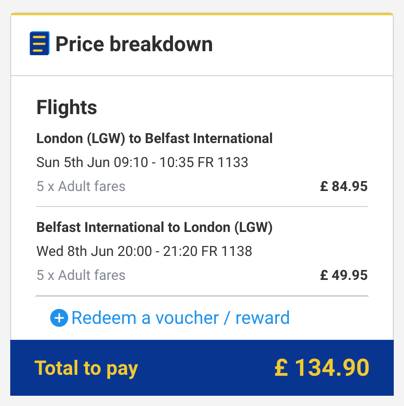The width and height of the screenshot is (404, 406).
Task: Click the 20:00 - 21:20 return time
Action: coord(157,251)
